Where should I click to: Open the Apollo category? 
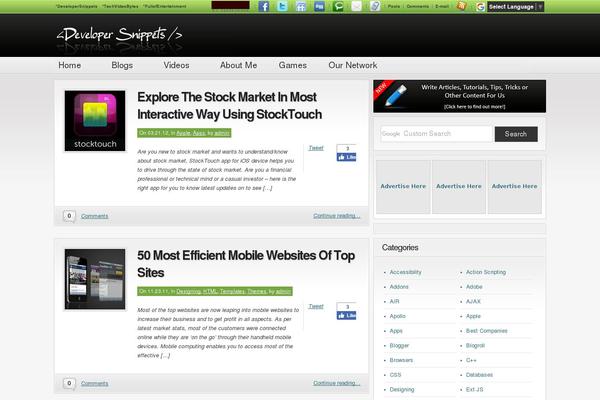pos(398,316)
